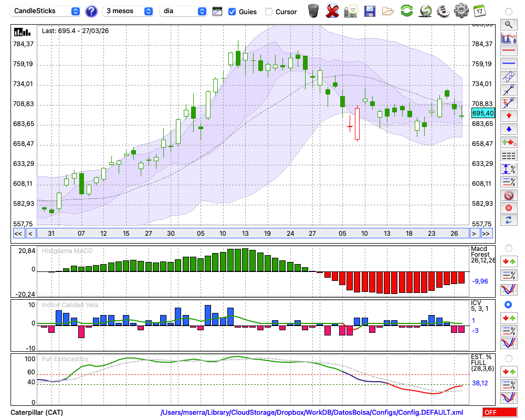
Task: Click the camera snapshot icon
Action: point(351,10)
